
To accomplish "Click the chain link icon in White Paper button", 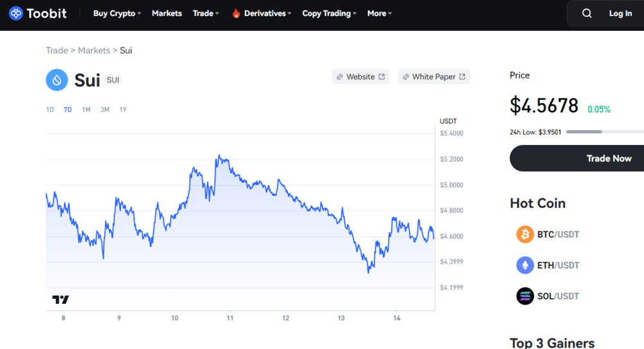I will click(x=406, y=77).
